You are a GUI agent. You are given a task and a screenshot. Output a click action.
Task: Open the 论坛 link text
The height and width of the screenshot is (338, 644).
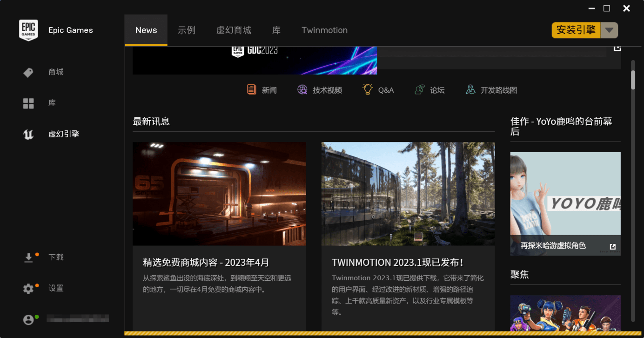pos(437,90)
